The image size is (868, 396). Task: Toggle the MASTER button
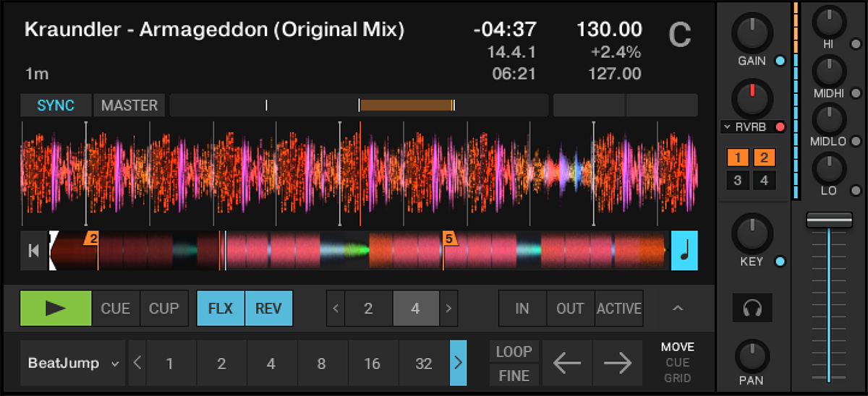click(x=129, y=106)
